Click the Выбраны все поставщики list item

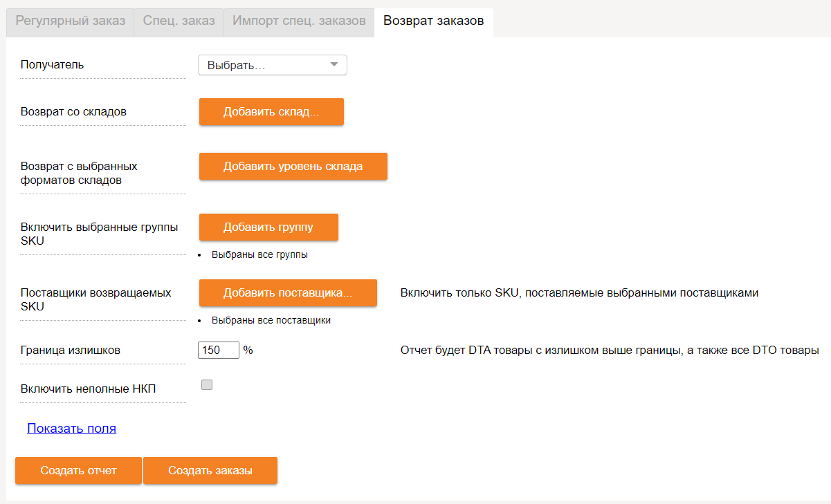point(271,320)
